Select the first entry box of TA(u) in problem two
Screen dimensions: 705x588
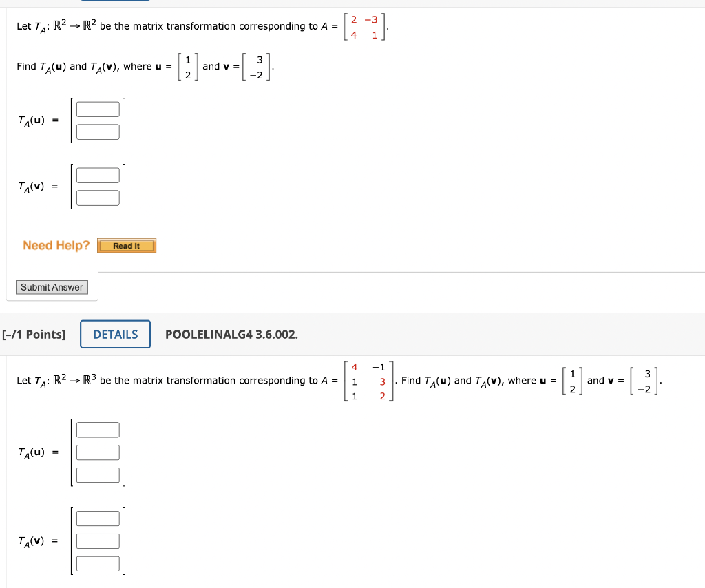click(x=98, y=429)
